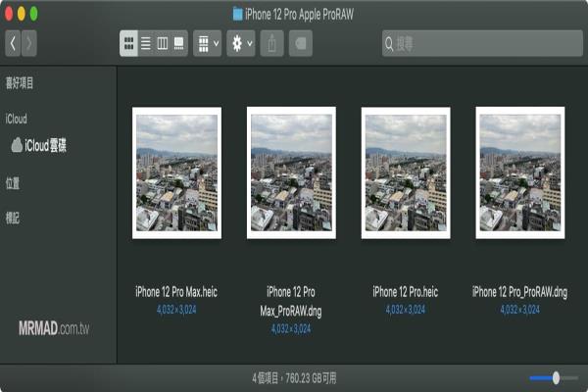This screenshot has height=392, width=588.
Task: Open the gear action menu
Action: point(241,43)
